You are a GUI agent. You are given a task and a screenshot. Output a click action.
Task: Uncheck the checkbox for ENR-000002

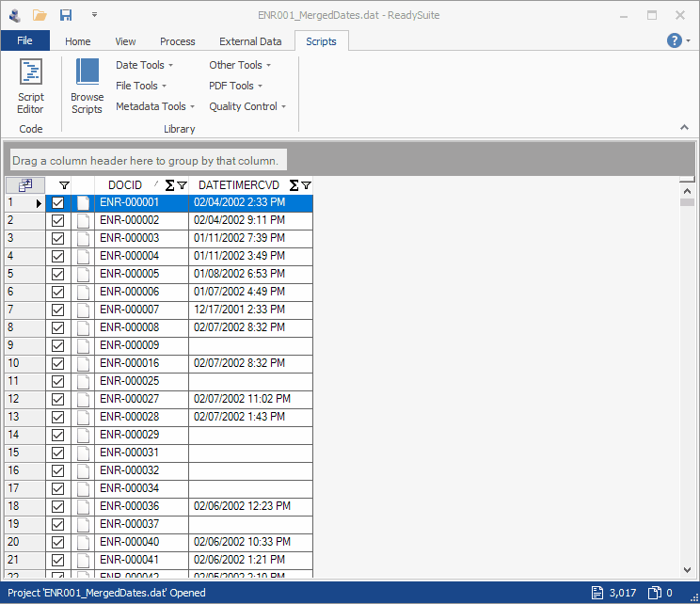coord(58,220)
